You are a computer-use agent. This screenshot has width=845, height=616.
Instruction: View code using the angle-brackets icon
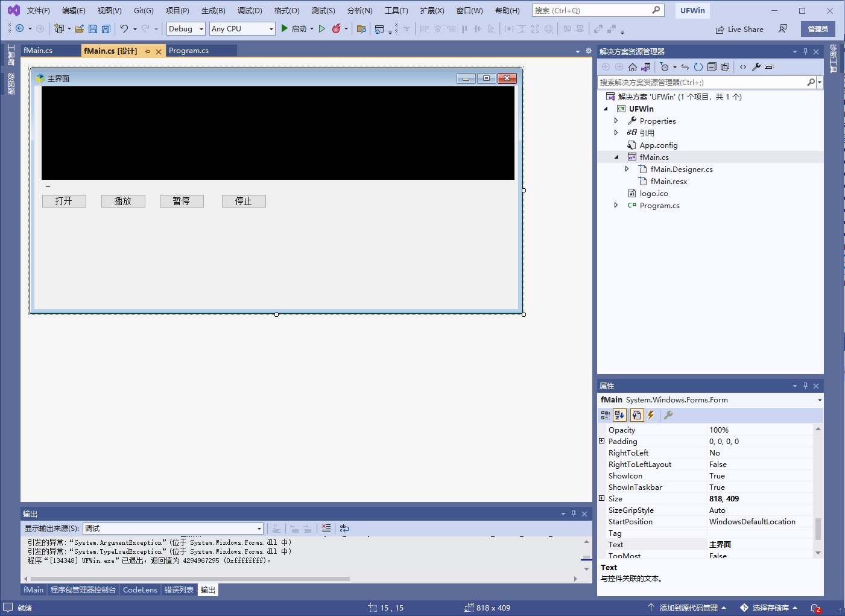point(743,67)
